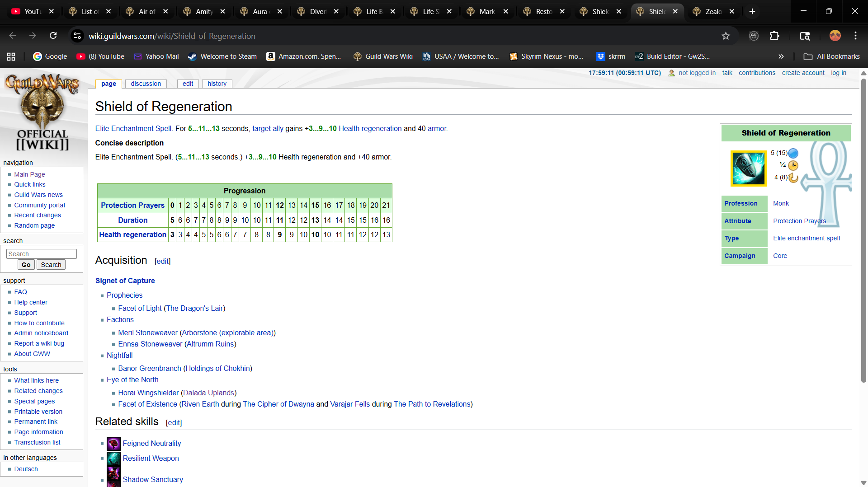Switch to the discussion tab
This screenshot has width=868, height=487.
[x=146, y=84]
